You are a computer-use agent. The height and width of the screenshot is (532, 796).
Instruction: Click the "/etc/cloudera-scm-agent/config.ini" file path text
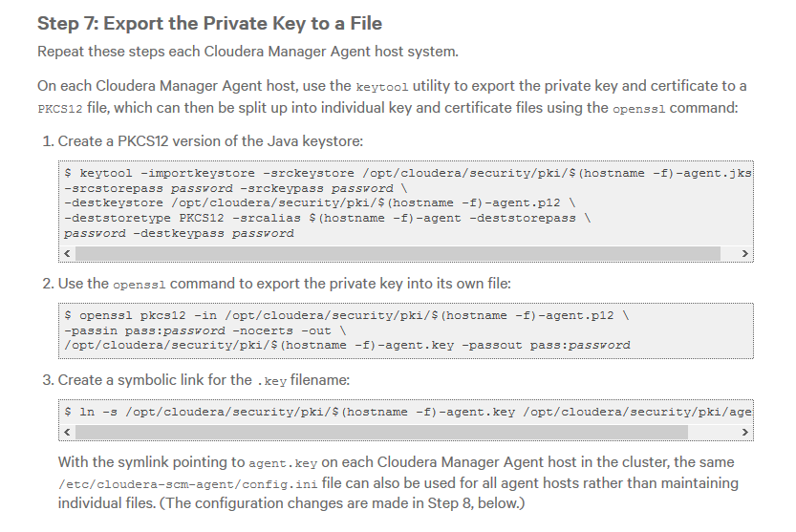point(178,483)
